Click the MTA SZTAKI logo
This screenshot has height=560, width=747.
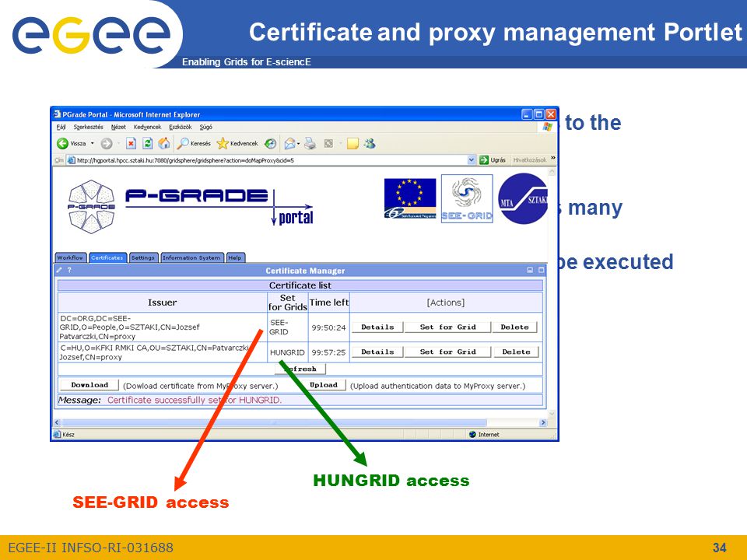pos(523,198)
